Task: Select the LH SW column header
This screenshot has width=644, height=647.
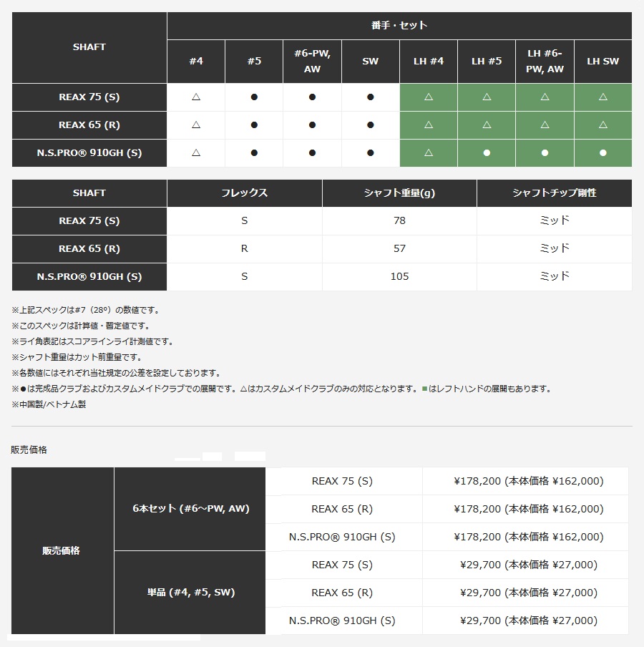Action: (603, 62)
